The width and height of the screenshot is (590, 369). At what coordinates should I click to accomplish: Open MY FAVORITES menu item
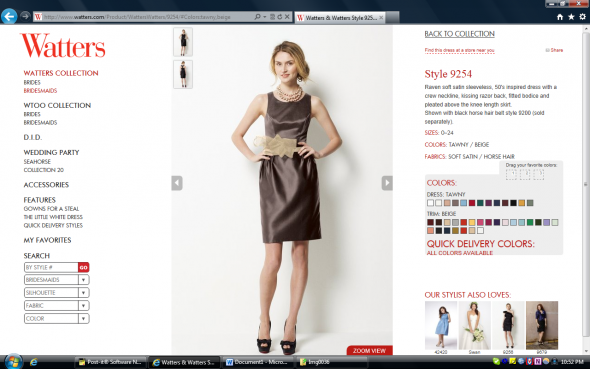coord(47,240)
